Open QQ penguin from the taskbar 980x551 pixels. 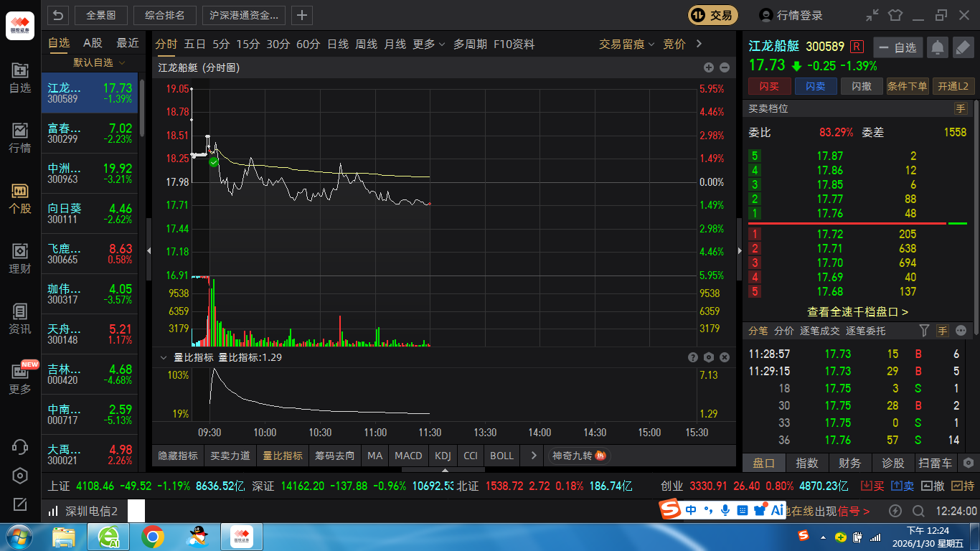coord(197,537)
